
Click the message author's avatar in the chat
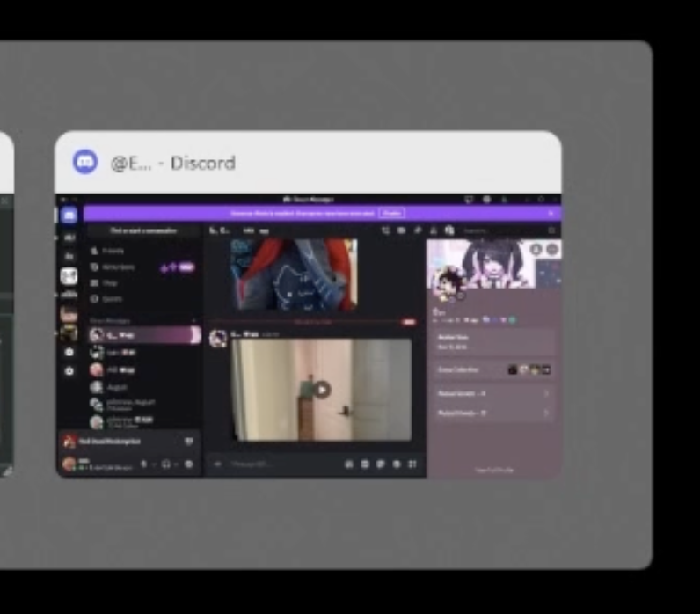click(218, 339)
